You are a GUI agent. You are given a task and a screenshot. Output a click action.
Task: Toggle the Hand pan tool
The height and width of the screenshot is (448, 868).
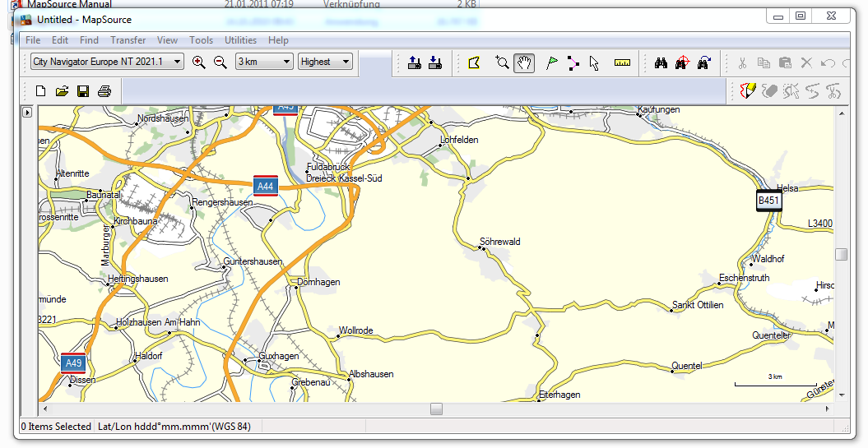(523, 62)
